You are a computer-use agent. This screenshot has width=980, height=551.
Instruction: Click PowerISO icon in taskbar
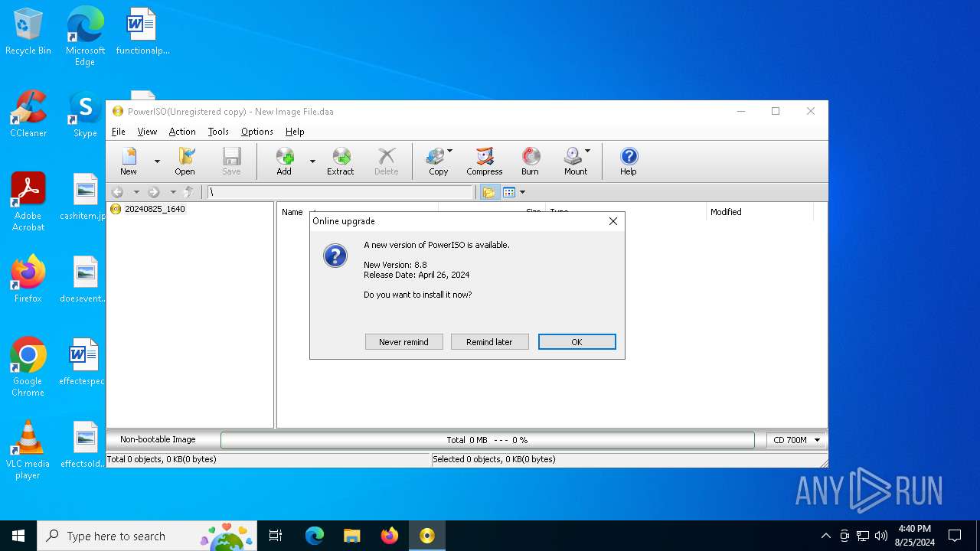coord(426,536)
